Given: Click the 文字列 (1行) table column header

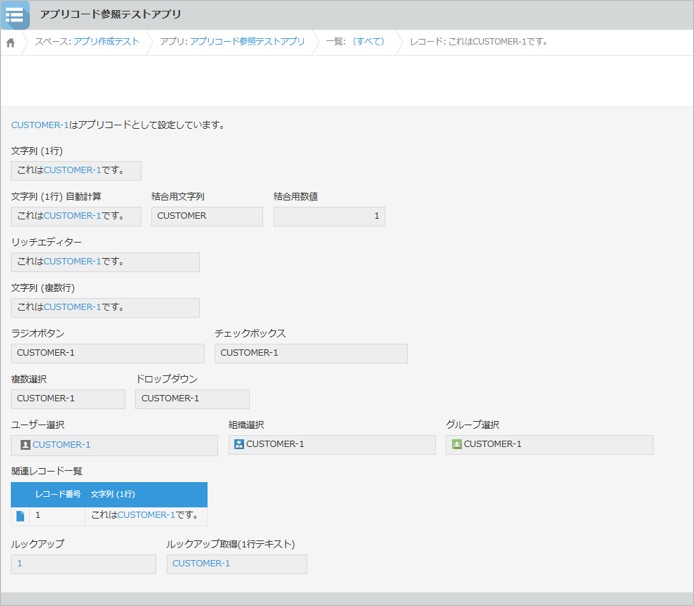Looking at the screenshot, I should pyautogui.click(x=113, y=494).
